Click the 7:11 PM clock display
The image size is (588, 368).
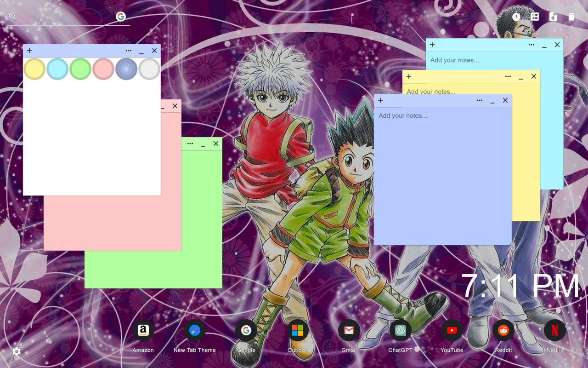(x=520, y=286)
